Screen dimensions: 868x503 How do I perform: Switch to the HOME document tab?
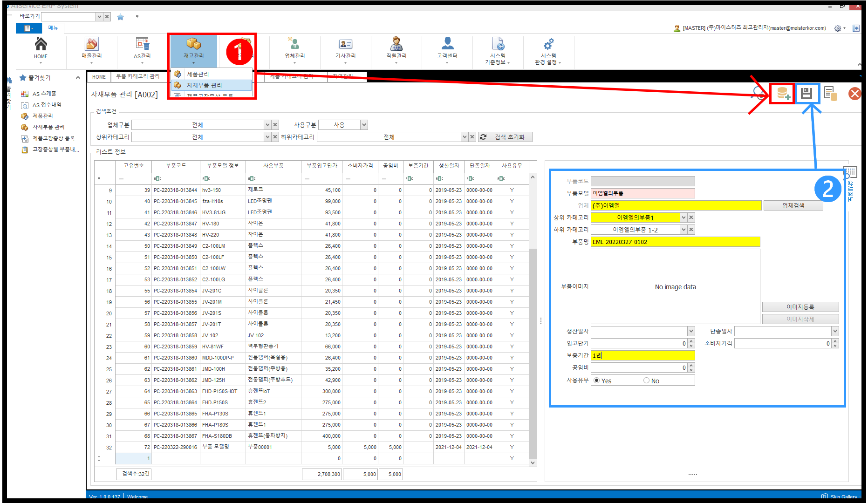pyautogui.click(x=99, y=77)
